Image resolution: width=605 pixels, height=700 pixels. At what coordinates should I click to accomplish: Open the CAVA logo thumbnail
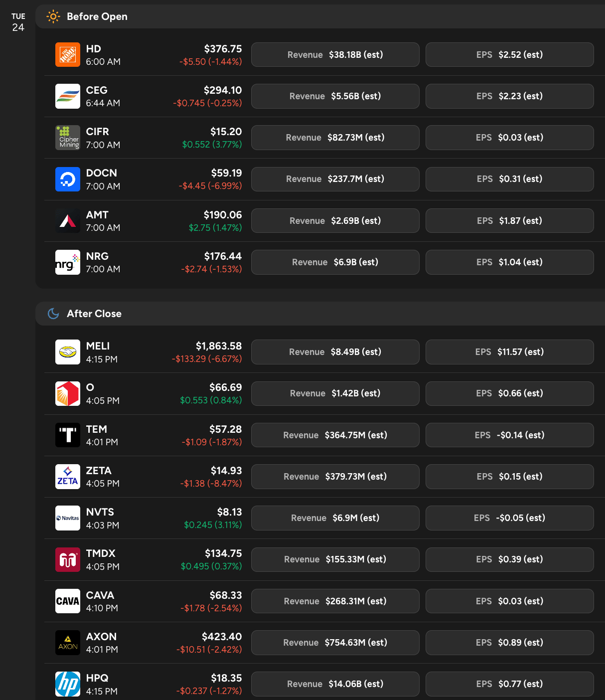tap(68, 601)
